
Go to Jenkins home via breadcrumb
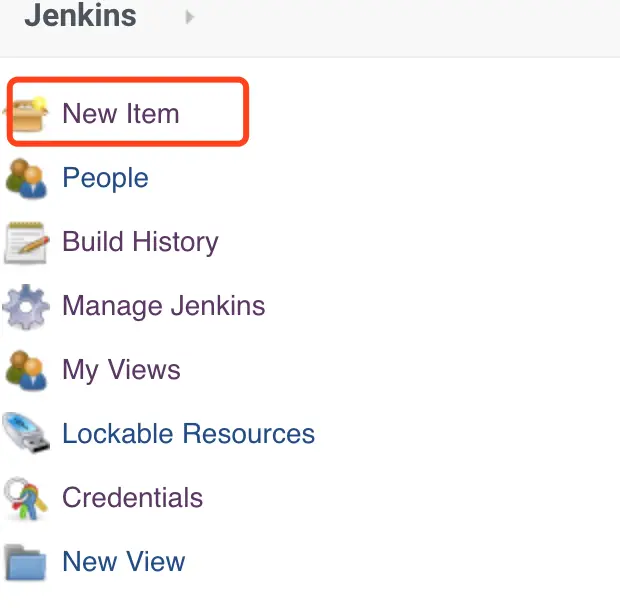coord(80,16)
